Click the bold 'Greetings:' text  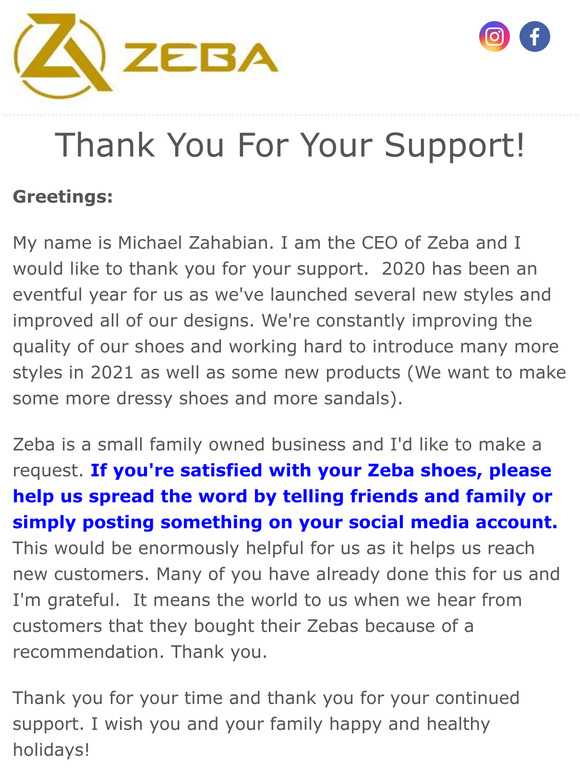coord(63,197)
